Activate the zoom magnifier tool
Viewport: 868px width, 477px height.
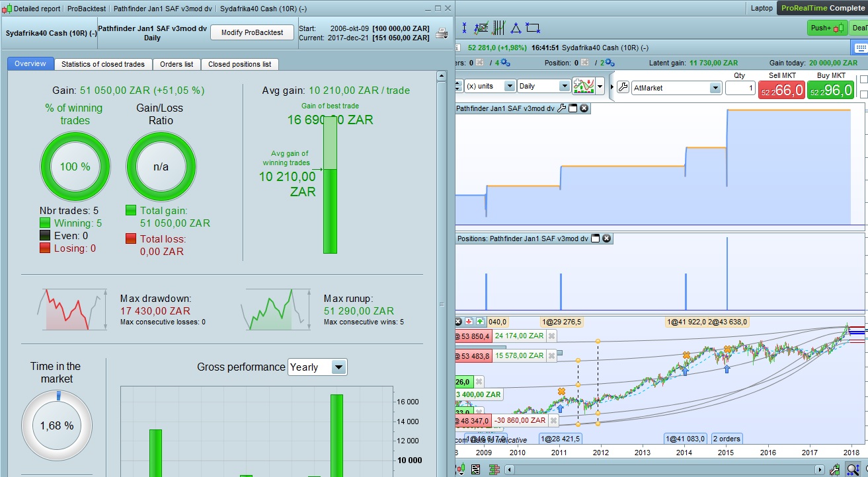(x=853, y=470)
